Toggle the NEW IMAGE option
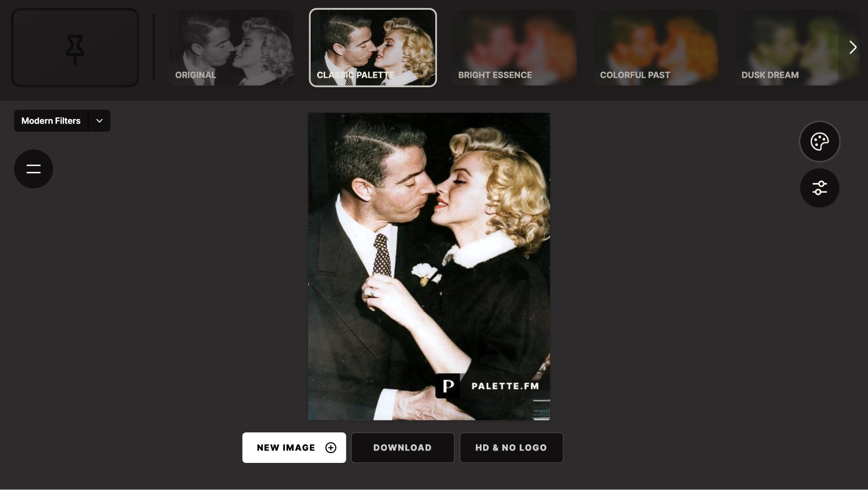 click(x=294, y=448)
